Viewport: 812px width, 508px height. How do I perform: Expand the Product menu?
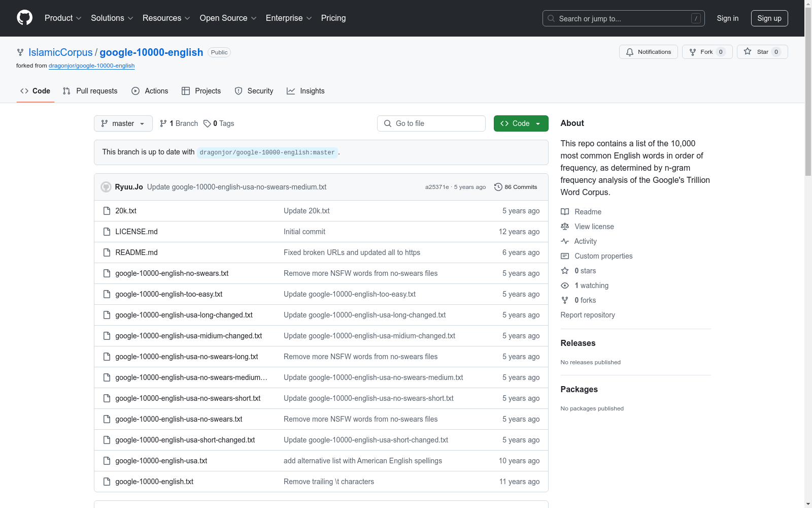click(x=63, y=18)
